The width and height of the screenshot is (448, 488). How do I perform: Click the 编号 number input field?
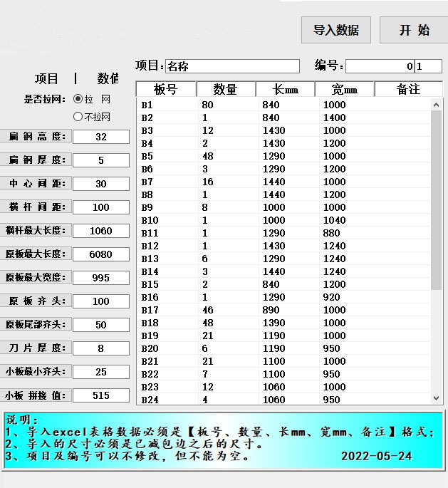click(380, 66)
